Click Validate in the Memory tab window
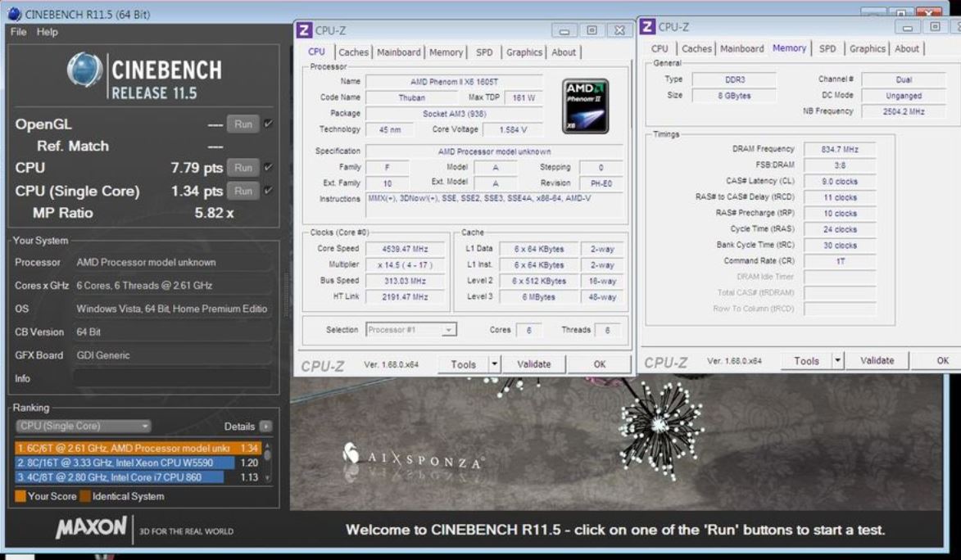961x560 pixels. point(877,360)
